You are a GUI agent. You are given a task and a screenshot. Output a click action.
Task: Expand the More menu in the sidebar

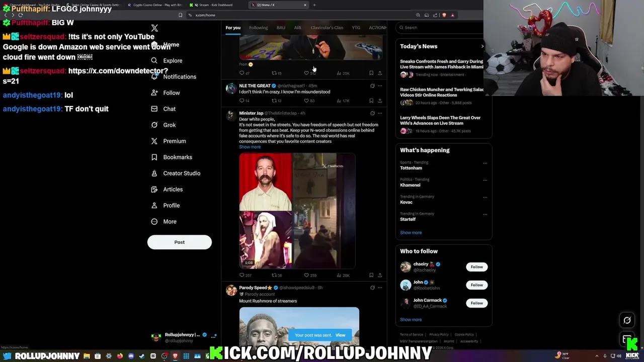164,221
